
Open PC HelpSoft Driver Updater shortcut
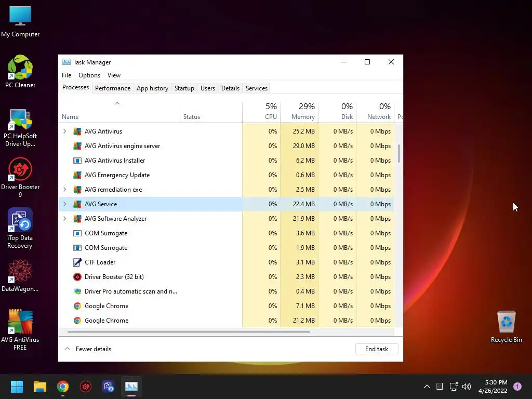[x=20, y=128]
